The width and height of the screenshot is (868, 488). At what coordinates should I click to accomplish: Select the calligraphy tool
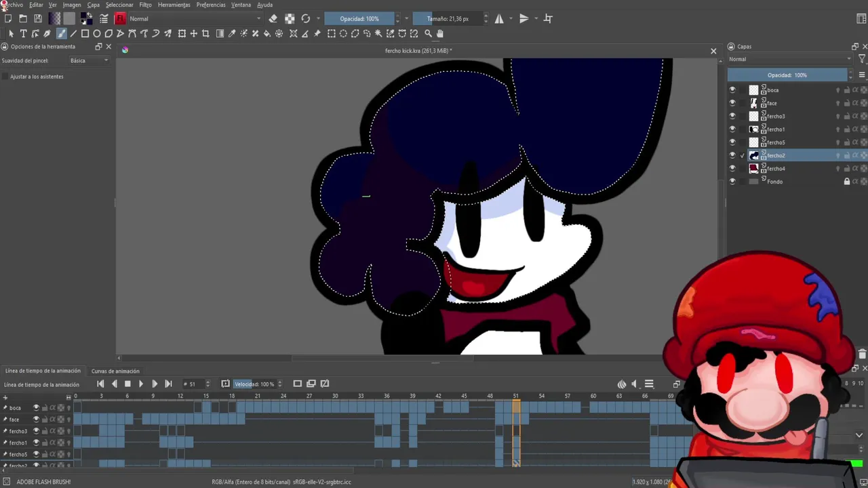click(x=47, y=33)
